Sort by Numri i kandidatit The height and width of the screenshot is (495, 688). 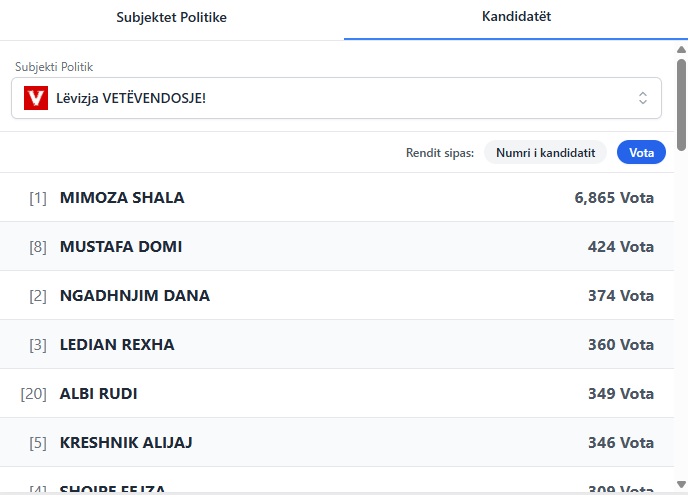point(545,152)
